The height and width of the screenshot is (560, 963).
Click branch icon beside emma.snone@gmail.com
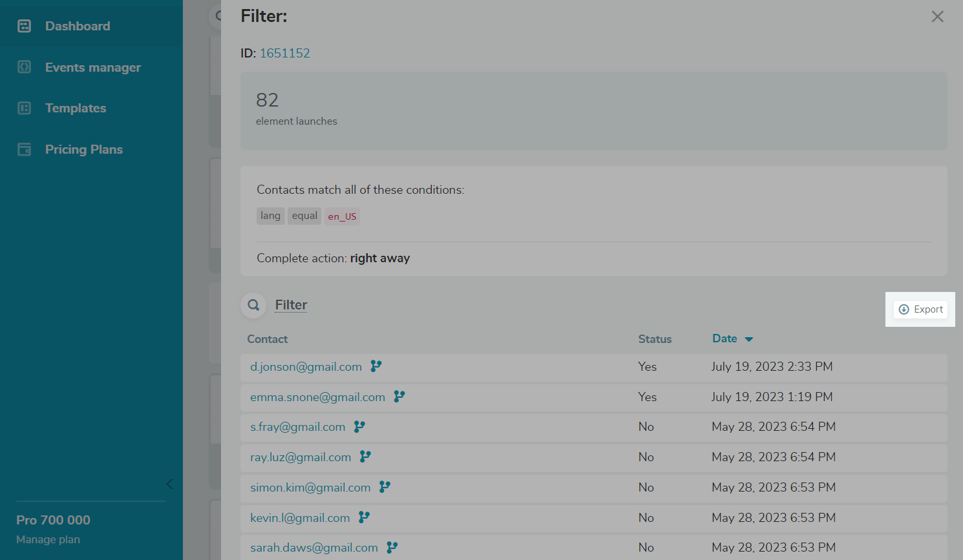click(399, 397)
